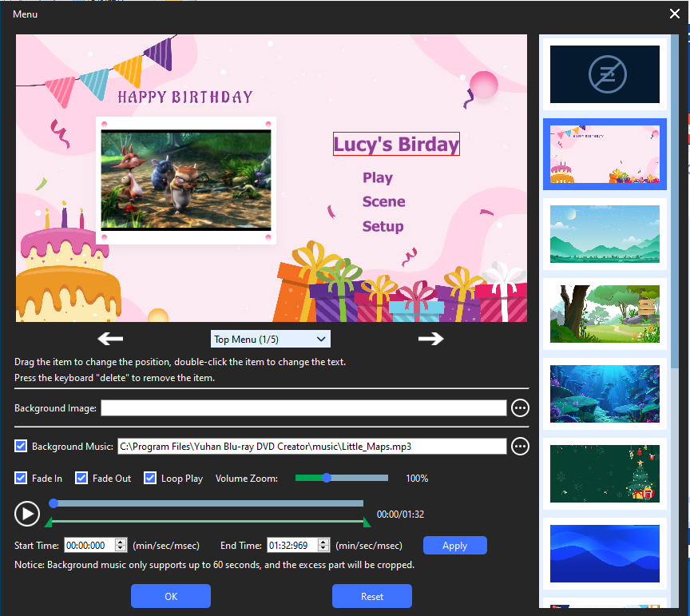Select the underwater ocean menu template

[x=605, y=393]
